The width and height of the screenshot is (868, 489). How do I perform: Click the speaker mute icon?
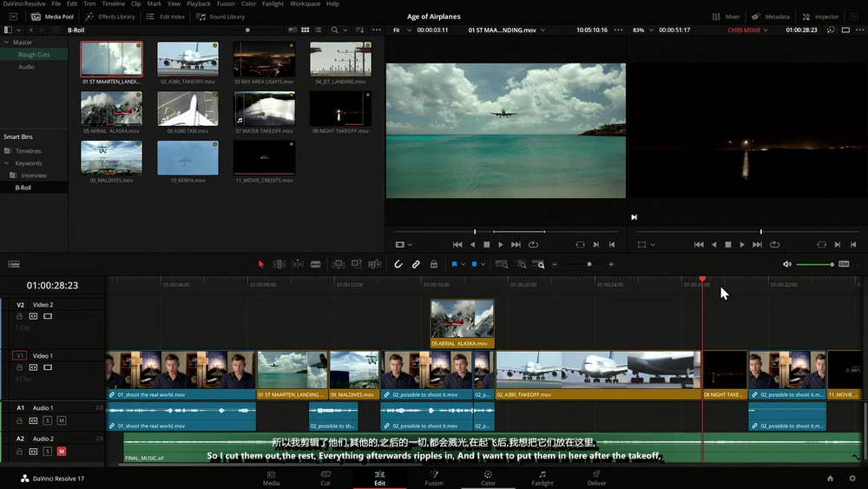pyautogui.click(x=786, y=264)
